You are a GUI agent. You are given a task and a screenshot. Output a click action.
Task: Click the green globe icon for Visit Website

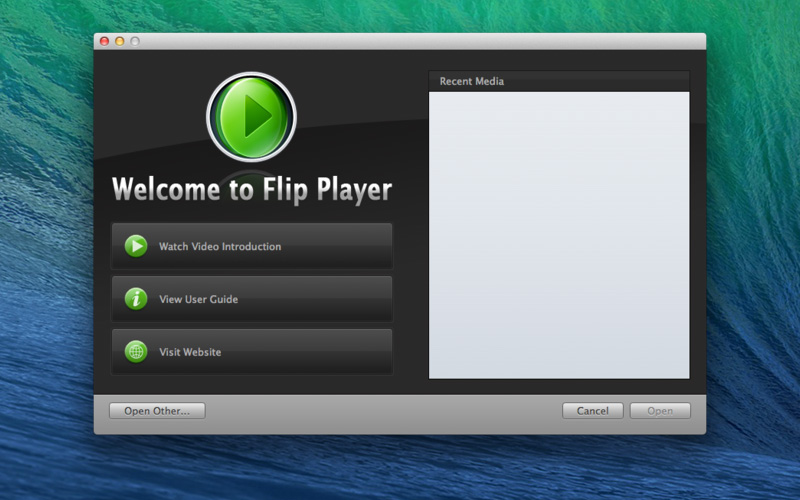tap(136, 352)
